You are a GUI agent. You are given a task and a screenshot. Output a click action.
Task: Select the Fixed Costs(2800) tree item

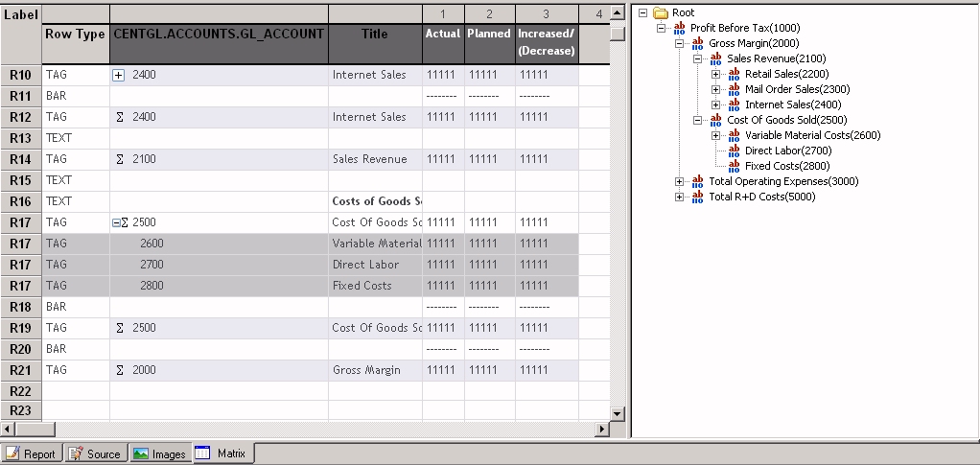787,166
